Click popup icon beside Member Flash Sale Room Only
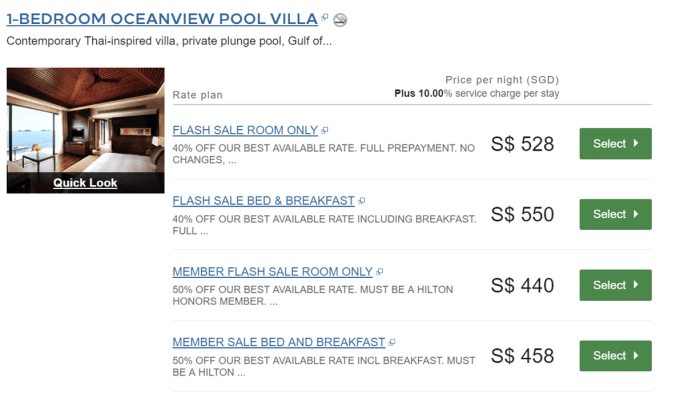 pos(379,272)
